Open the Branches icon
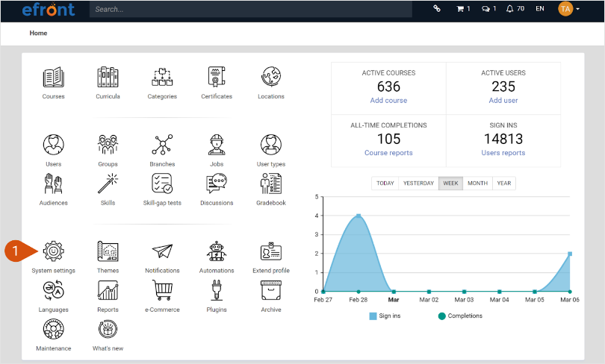Screen dimensions: 605x364 tap(162, 145)
